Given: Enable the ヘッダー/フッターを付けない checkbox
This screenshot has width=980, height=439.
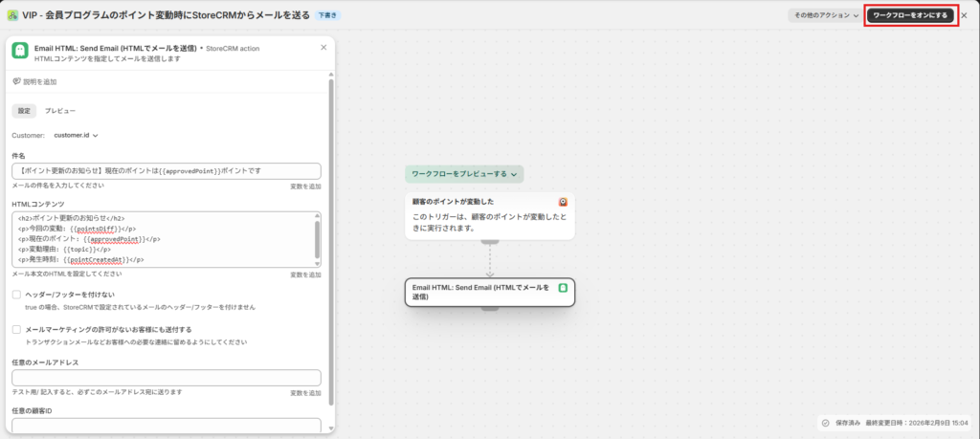Looking at the screenshot, I should tap(17, 296).
